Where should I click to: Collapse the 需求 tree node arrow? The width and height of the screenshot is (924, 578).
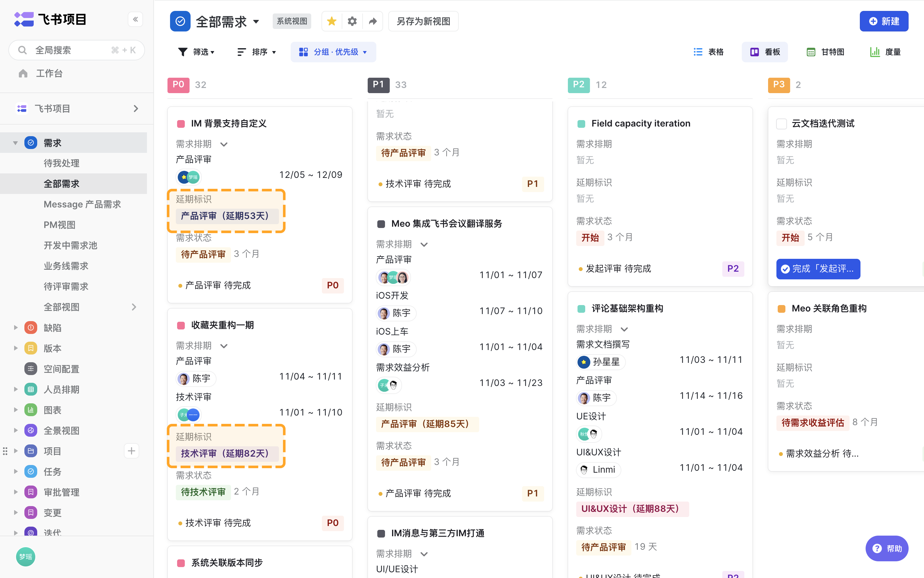(15, 143)
